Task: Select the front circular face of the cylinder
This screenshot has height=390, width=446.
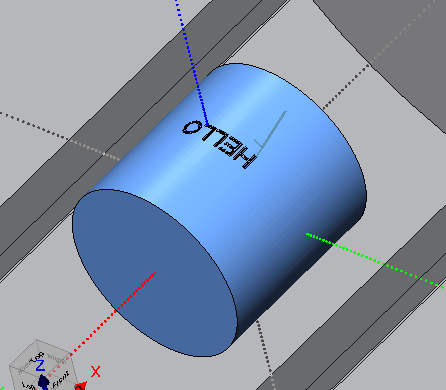Action: 155,273
